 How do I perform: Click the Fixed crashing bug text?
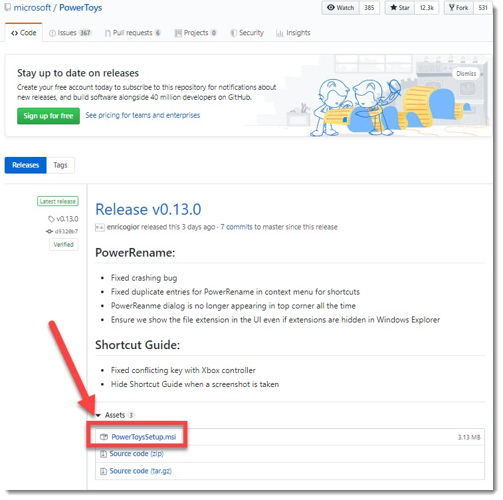pyautogui.click(x=144, y=278)
